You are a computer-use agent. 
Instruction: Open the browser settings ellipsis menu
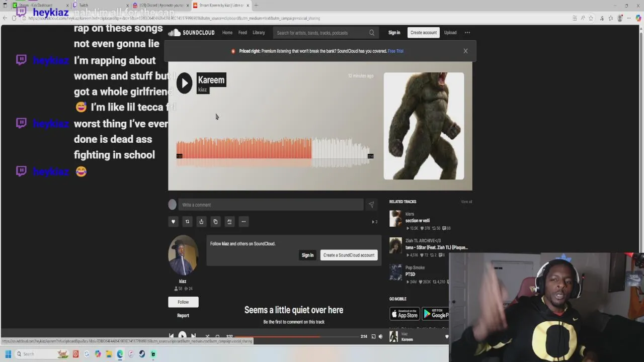(629, 18)
